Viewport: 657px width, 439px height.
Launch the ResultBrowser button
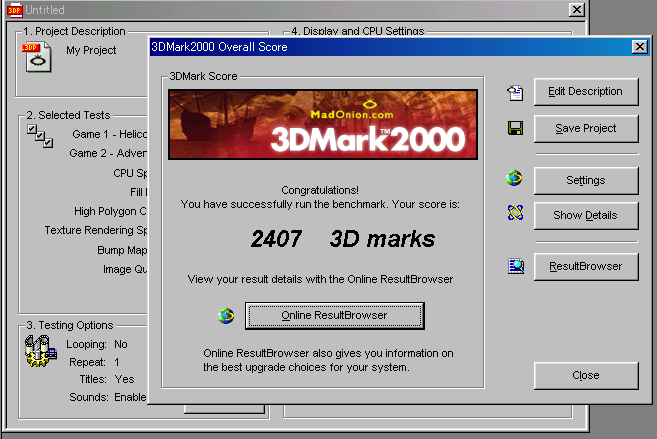(x=585, y=267)
